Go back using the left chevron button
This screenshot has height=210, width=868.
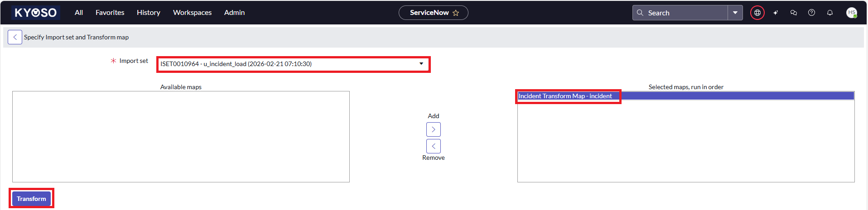pos(15,37)
